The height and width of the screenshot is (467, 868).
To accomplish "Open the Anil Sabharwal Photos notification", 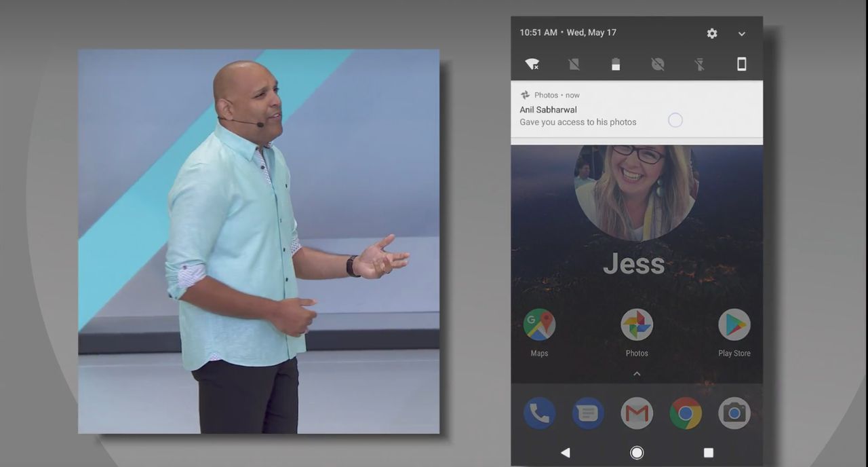I will 637,109.
